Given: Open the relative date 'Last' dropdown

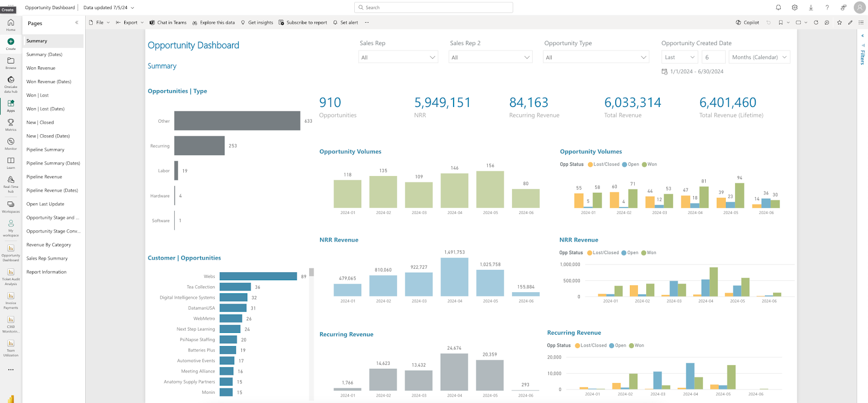Looking at the screenshot, I should (x=679, y=57).
